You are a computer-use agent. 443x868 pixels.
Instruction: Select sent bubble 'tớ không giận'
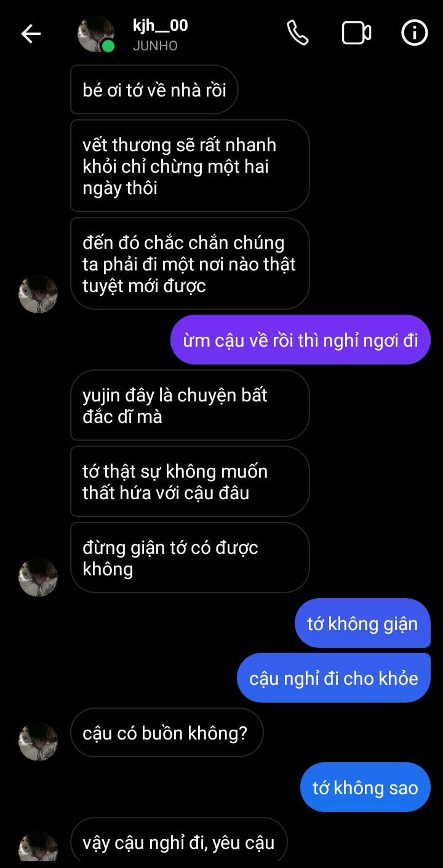(362, 623)
